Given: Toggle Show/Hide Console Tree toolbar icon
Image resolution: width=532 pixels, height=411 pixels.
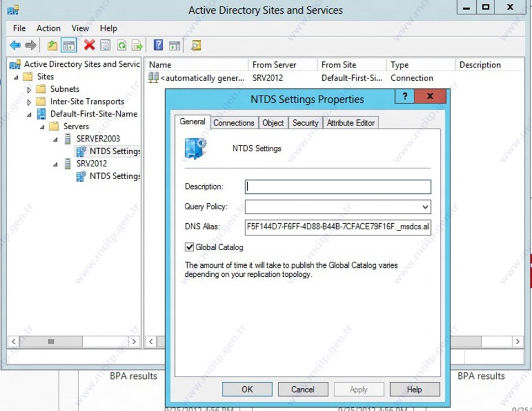Looking at the screenshot, I should pos(69,45).
